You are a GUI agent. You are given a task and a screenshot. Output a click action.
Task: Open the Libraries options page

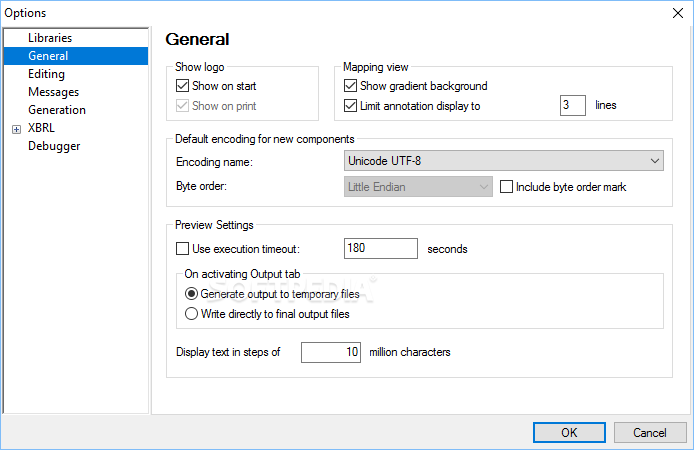[50, 38]
